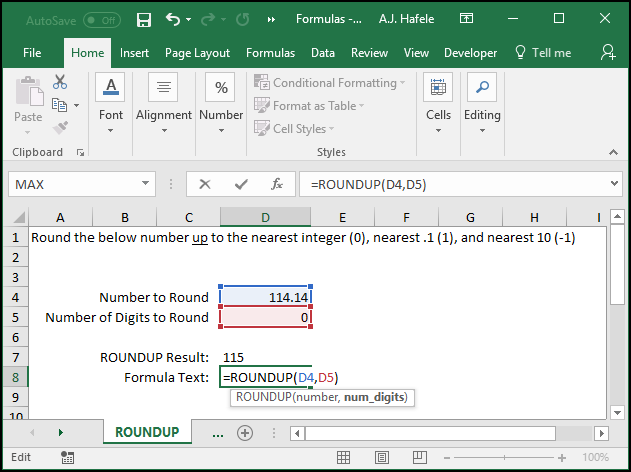This screenshot has width=631, height=472.
Task: Select column A header
Action: tap(60, 217)
